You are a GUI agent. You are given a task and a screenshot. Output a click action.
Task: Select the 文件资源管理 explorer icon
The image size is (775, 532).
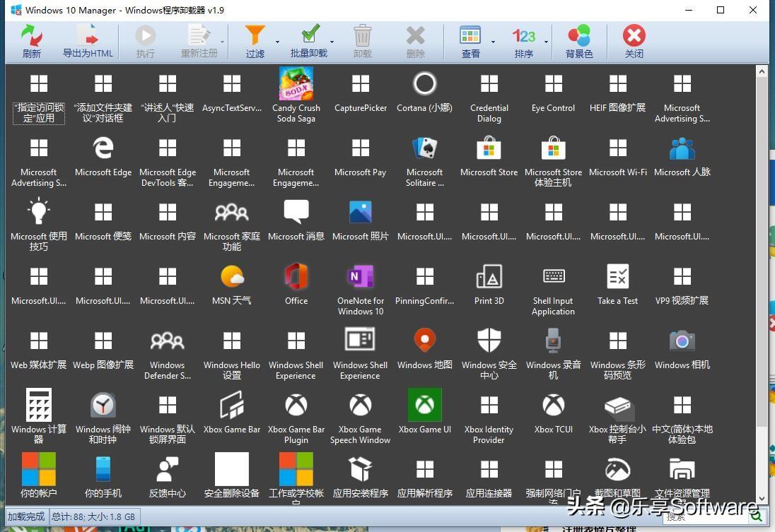tap(682, 469)
